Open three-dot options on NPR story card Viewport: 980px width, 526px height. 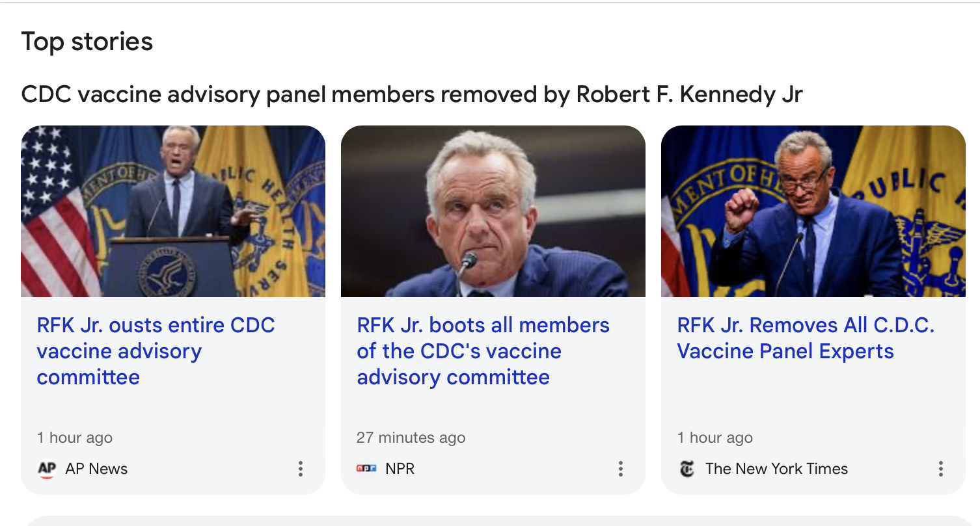pos(620,469)
